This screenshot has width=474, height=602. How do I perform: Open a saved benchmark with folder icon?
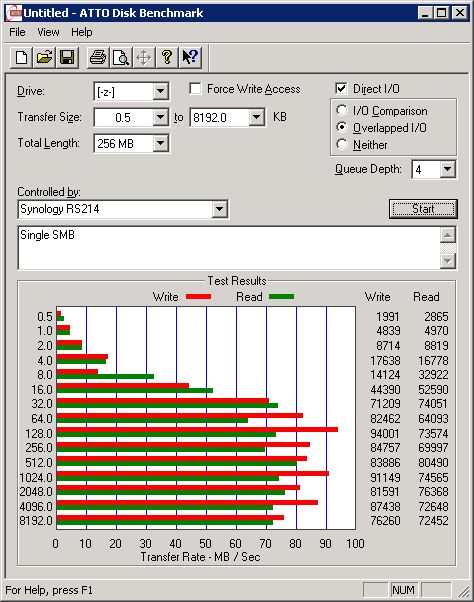pos(44,58)
